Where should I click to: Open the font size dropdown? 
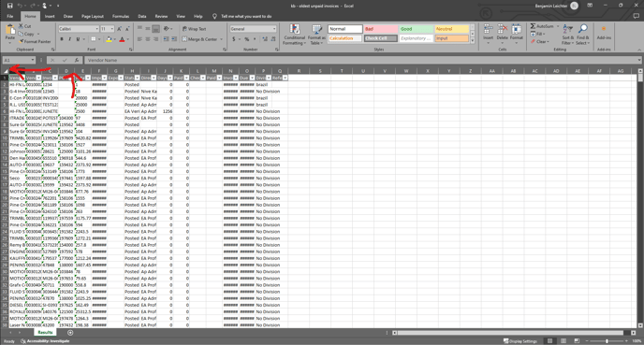pos(111,29)
